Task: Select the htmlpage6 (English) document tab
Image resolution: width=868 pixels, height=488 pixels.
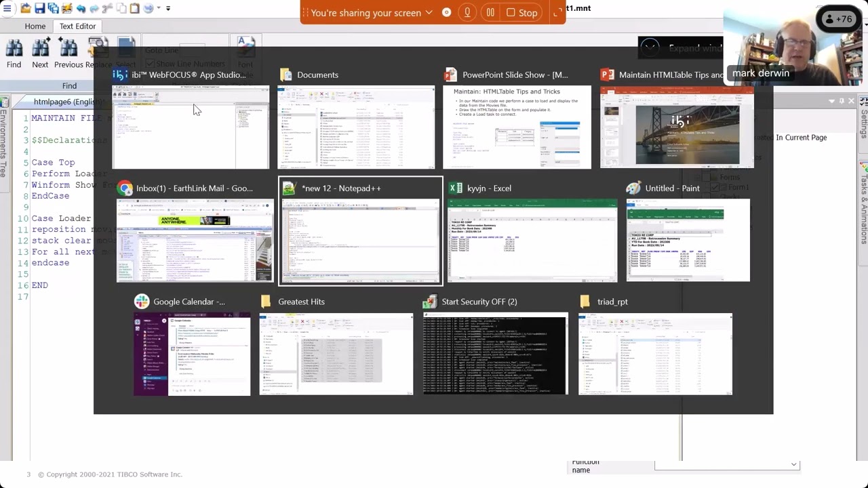Action: coord(68,102)
